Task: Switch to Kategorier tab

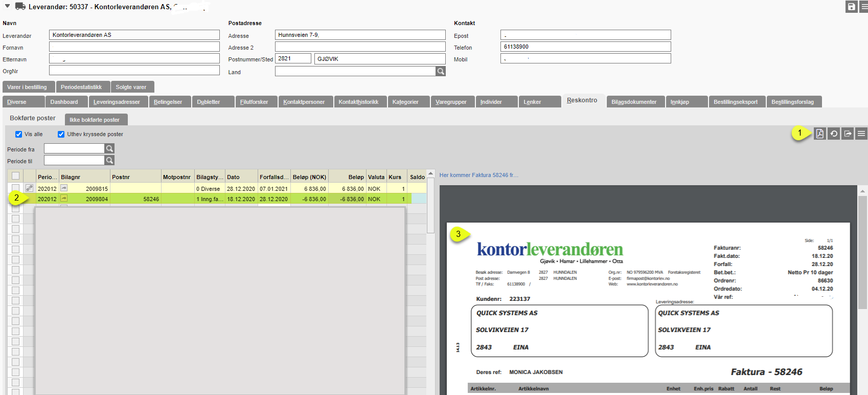Action: (409, 102)
